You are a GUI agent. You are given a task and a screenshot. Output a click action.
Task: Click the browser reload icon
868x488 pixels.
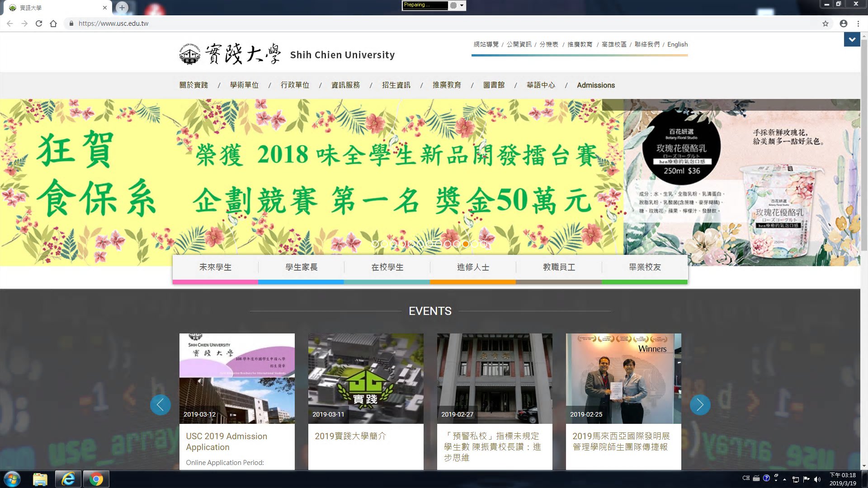coord(39,23)
